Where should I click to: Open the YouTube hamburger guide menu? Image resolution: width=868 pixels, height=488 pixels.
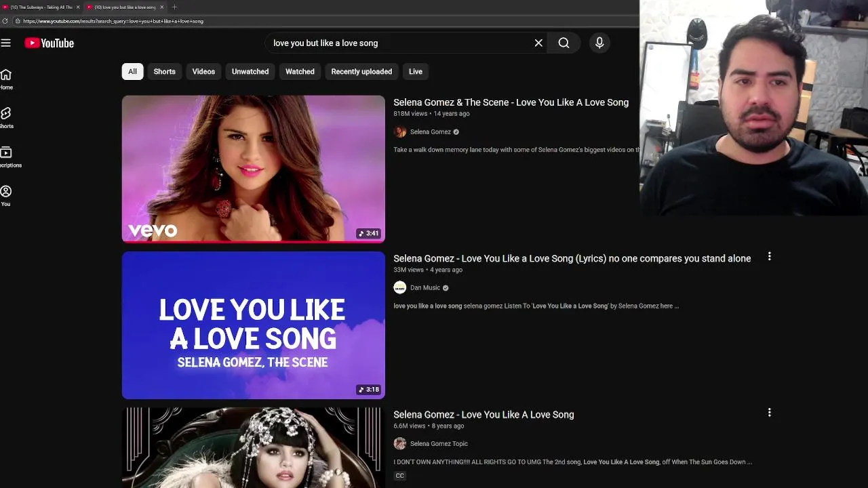click(6, 43)
